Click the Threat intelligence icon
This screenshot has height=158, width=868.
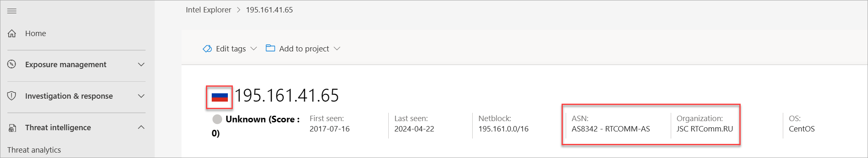(x=12, y=128)
